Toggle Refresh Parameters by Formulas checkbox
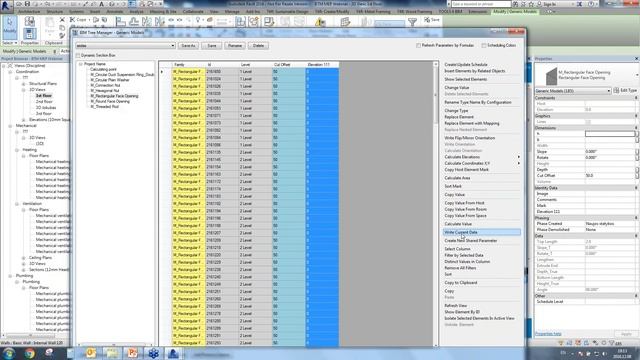 click(418, 46)
